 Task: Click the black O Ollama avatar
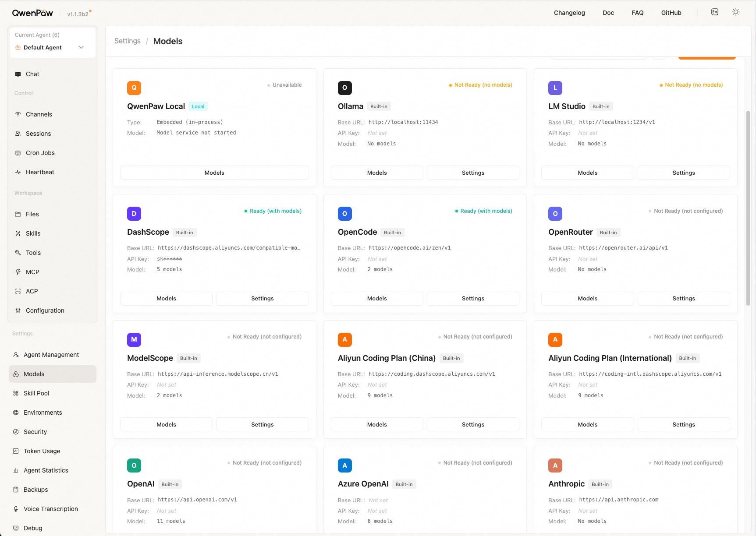(345, 88)
